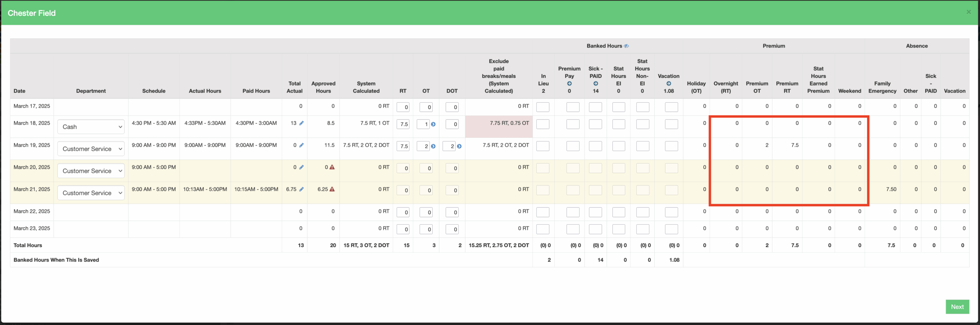Click arrow icon under Vacation banked header

coord(668,84)
